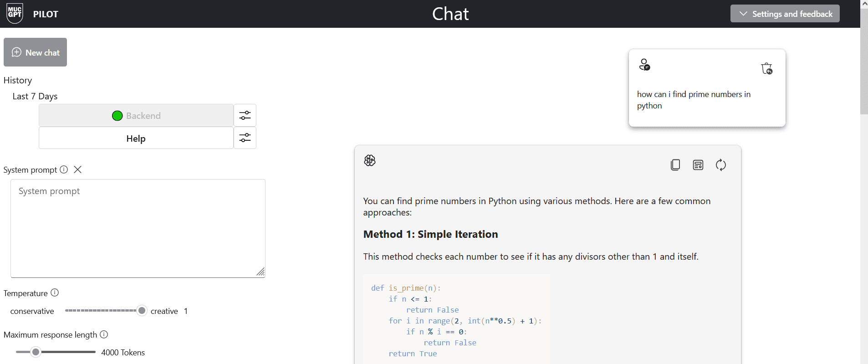
Task: Expand the Settings and feedback dropdown
Action: [785, 14]
